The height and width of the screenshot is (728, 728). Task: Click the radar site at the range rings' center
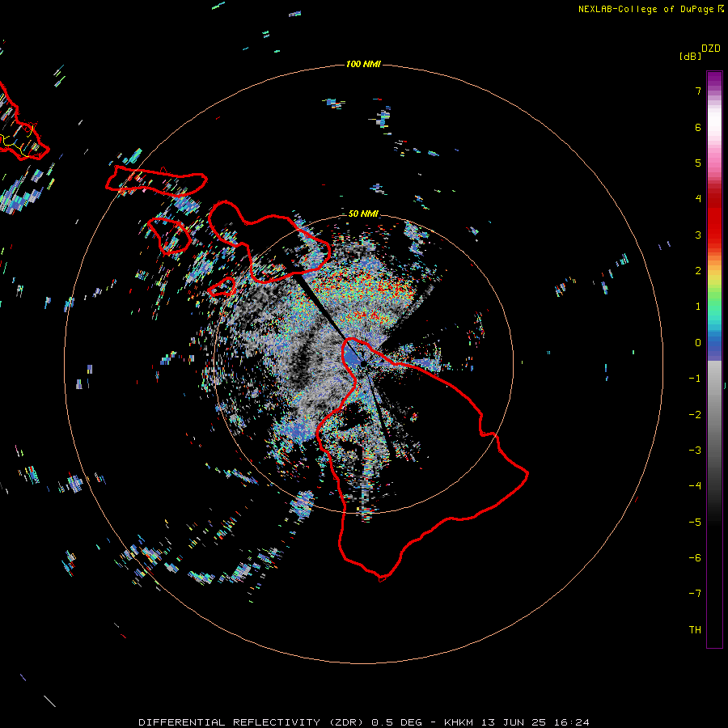coord(363,364)
